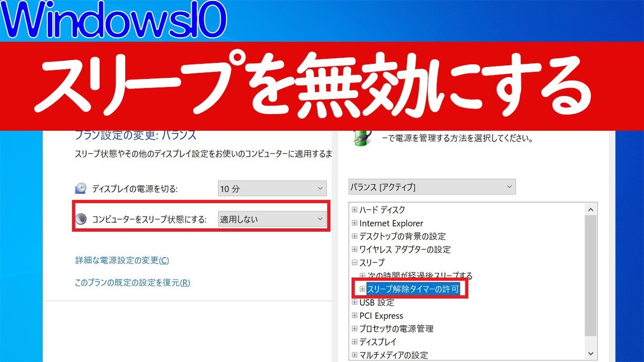Screen dimensions: 644x362
Task: Click the settings list scroll down arrow
Action: pos(591,353)
